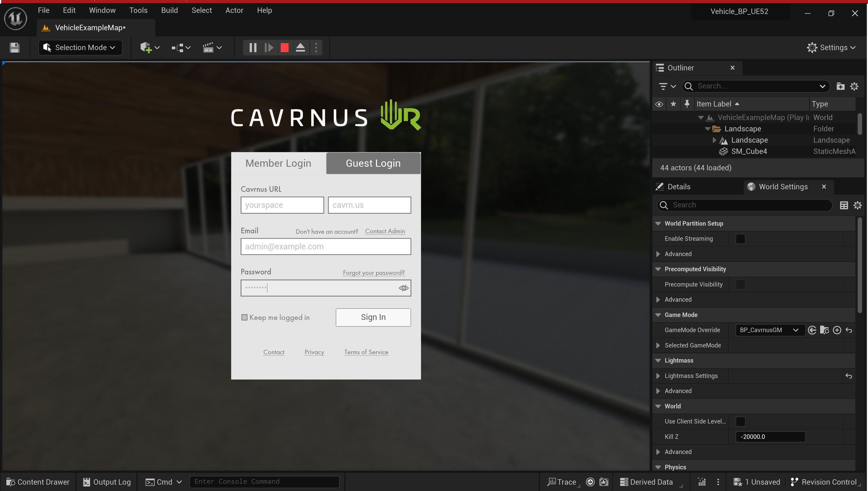This screenshot has height=491, width=868.
Task: Open the Selection Mode dropdown
Action: click(80, 47)
